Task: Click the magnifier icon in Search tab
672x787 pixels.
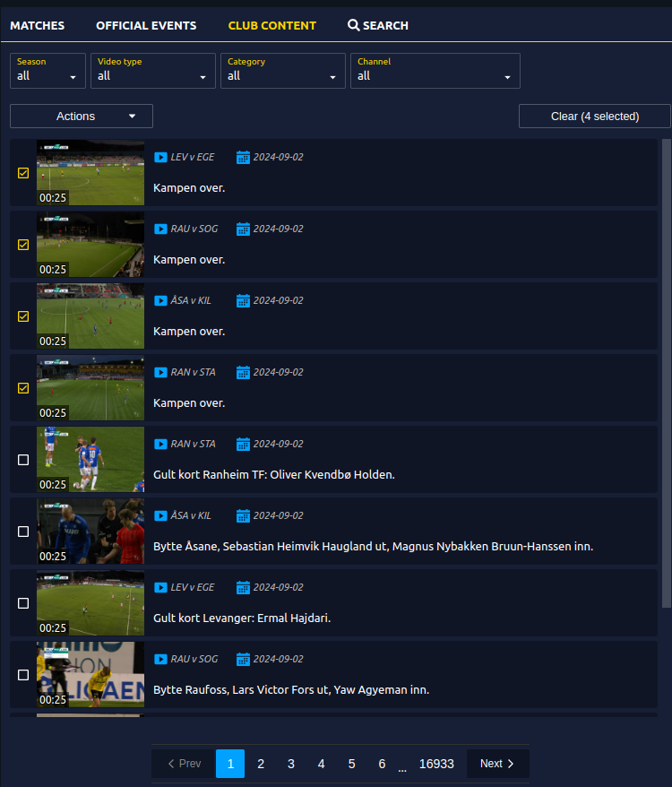Action: point(353,25)
